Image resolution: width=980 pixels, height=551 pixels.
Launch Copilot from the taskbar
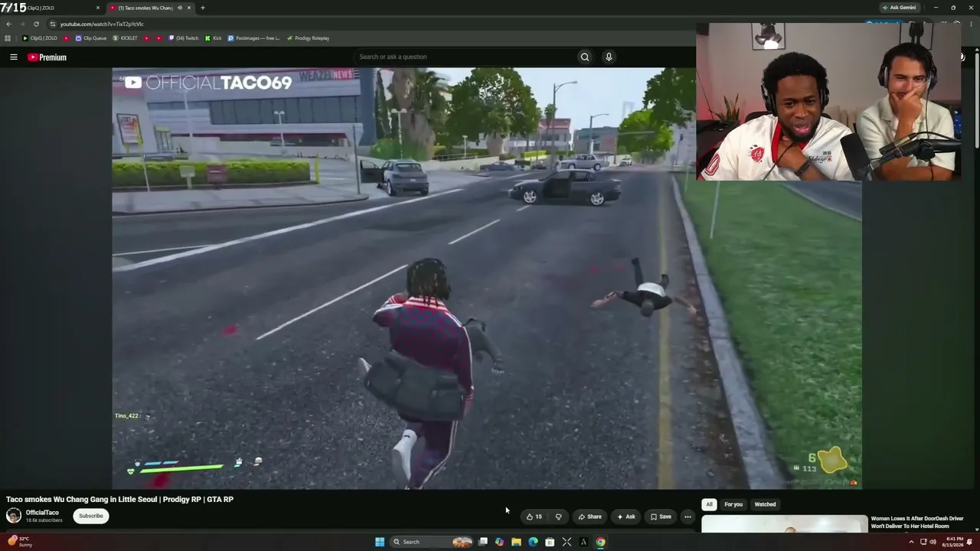[500, 542]
